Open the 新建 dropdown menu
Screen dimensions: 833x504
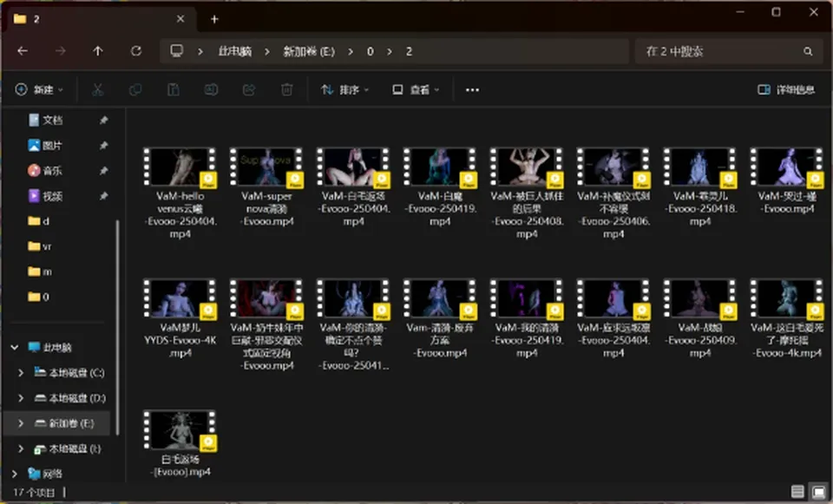[39, 89]
